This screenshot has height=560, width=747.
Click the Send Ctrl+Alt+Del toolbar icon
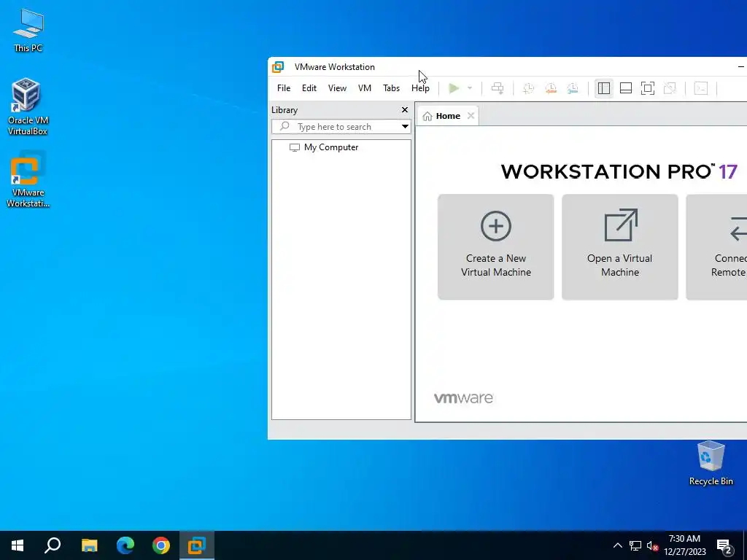[x=498, y=88]
